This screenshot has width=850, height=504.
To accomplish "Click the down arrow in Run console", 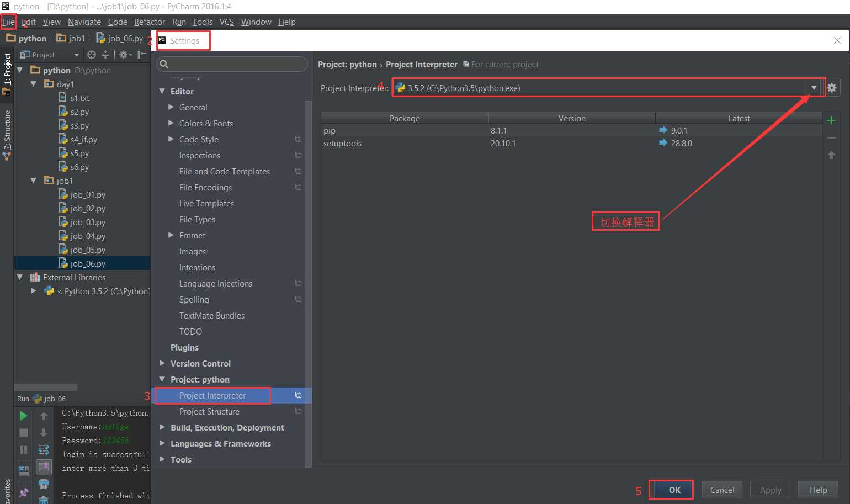I will 44,433.
